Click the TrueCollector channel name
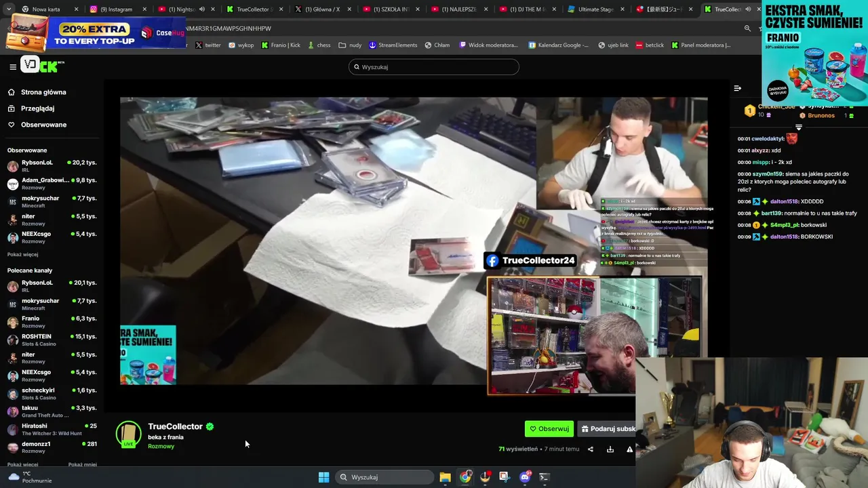Viewport: 868px width, 488px height. click(x=175, y=426)
